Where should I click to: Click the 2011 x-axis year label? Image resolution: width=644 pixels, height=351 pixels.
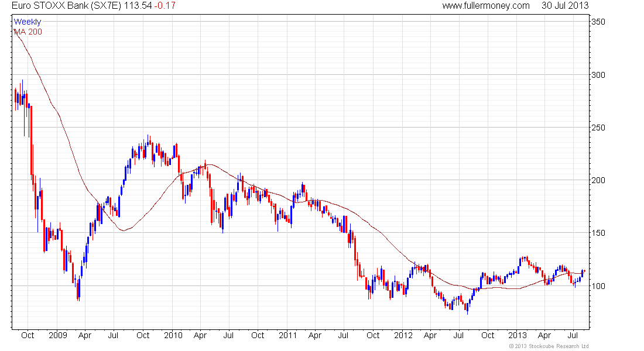(x=288, y=335)
